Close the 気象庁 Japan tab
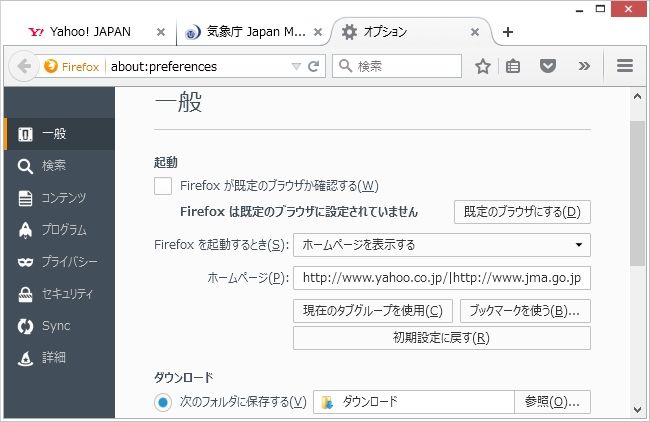Image resolution: width=650 pixels, height=422 pixels. coord(318,32)
